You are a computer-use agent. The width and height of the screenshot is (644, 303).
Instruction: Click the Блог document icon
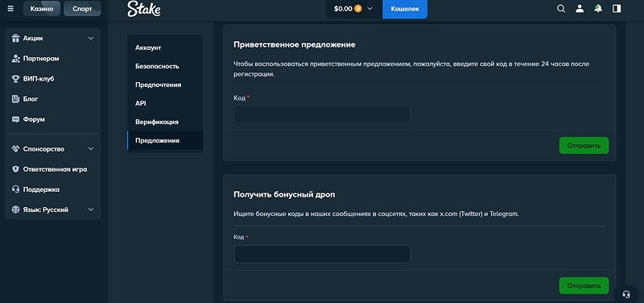pos(16,99)
